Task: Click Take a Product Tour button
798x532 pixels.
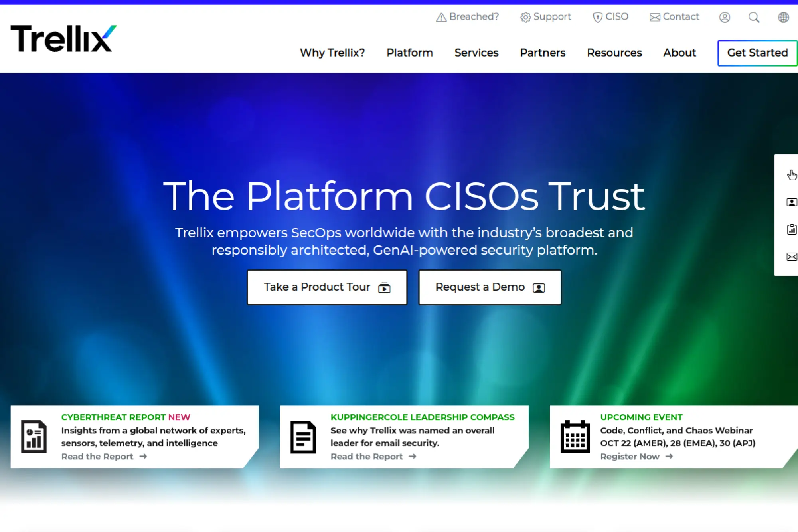Action: (x=327, y=287)
